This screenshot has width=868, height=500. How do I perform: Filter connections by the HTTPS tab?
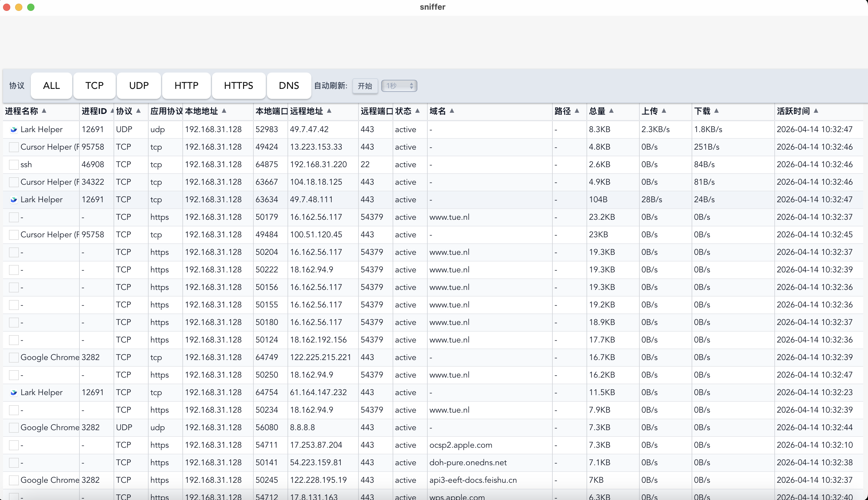pyautogui.click(x=238, y=86)
